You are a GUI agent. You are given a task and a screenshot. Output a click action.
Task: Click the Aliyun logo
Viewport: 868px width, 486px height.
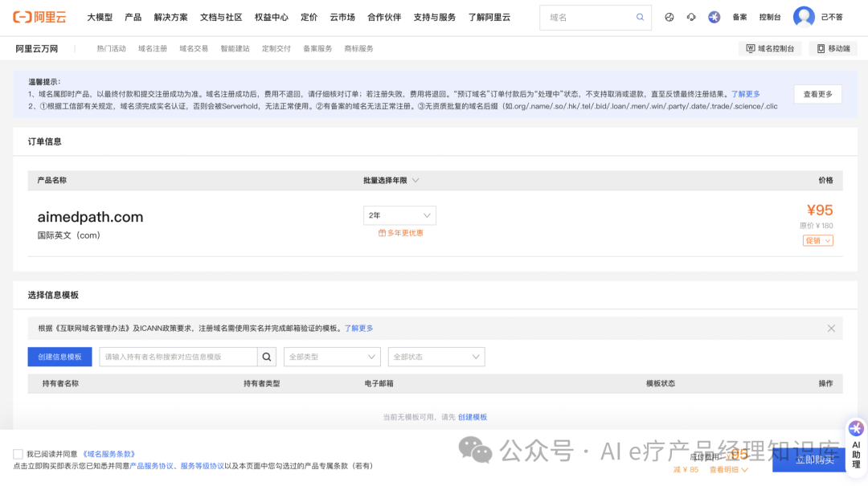pos(39,17)
